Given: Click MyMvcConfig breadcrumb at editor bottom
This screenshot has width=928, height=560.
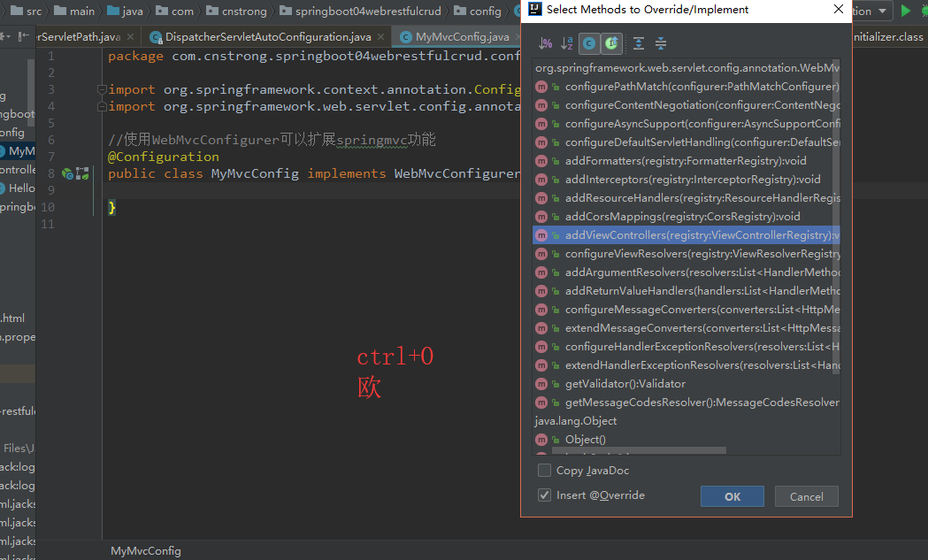Looking at the screenshot, I should click(x=146, y=550).
